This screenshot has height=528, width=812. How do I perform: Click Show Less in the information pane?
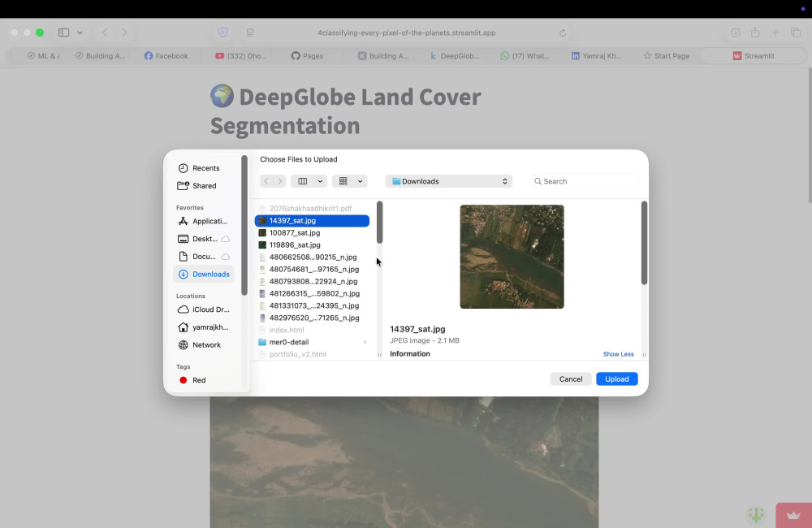(x=618, y=354)
